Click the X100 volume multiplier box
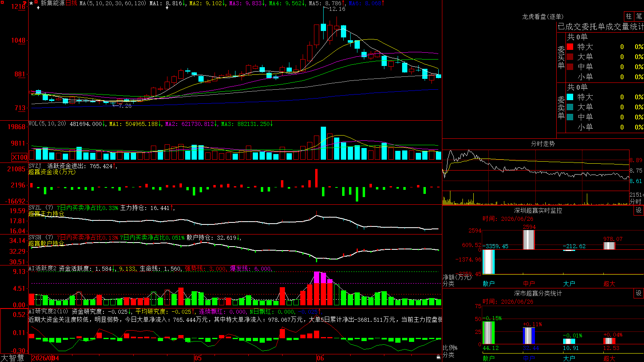 coord(20,157)
